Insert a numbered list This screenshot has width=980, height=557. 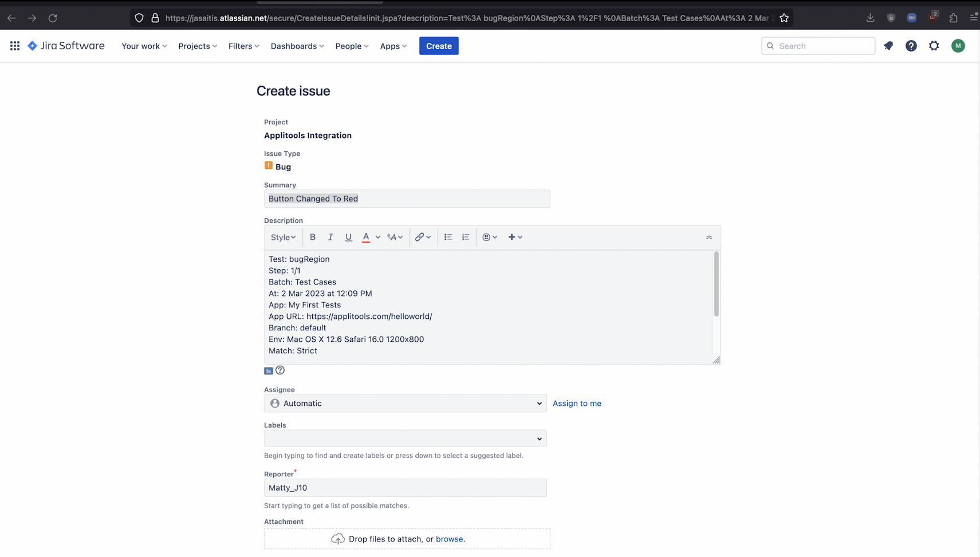click(x=466, y=237)
